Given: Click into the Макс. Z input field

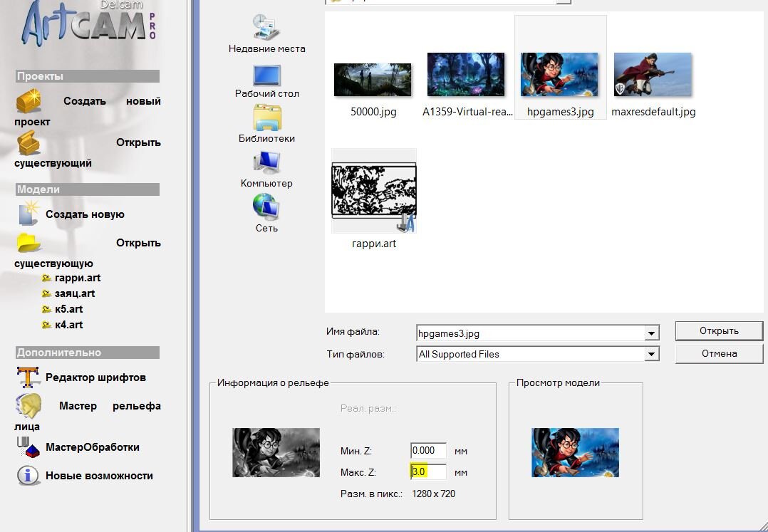Looking at the screenshot, I should [x=429, y=471].
